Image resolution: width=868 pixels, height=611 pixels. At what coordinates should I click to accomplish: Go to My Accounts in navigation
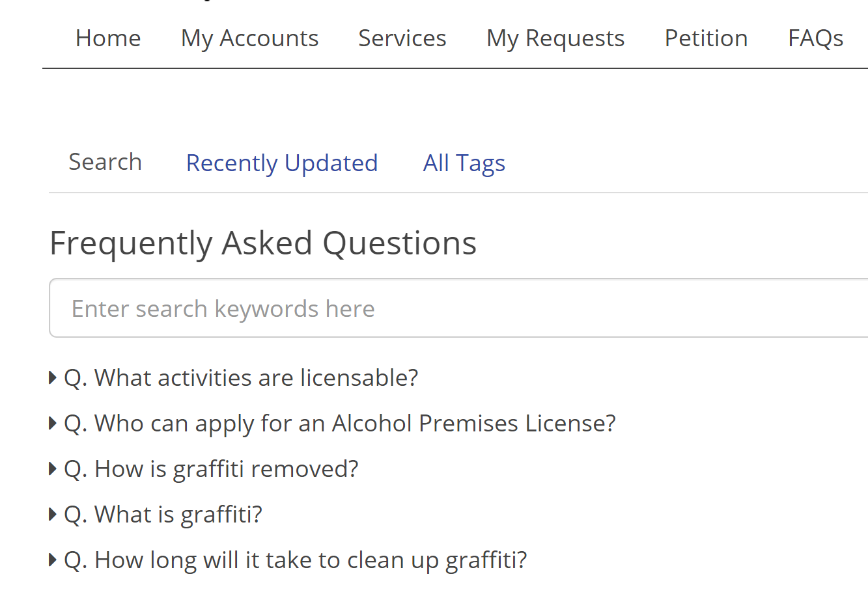[x=250, y=38]
